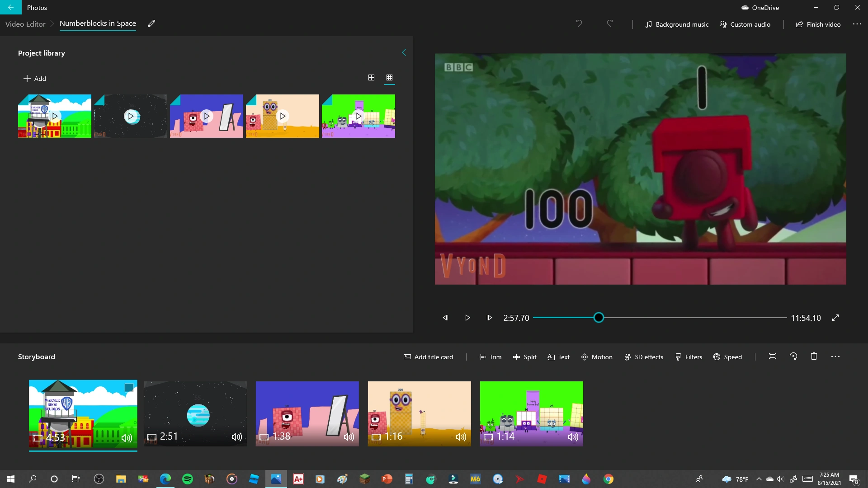This screenshot has width=868, height=488.
Task: Navigate back to Video Editor
Action: pyautogui.click(x=25, y=24)
